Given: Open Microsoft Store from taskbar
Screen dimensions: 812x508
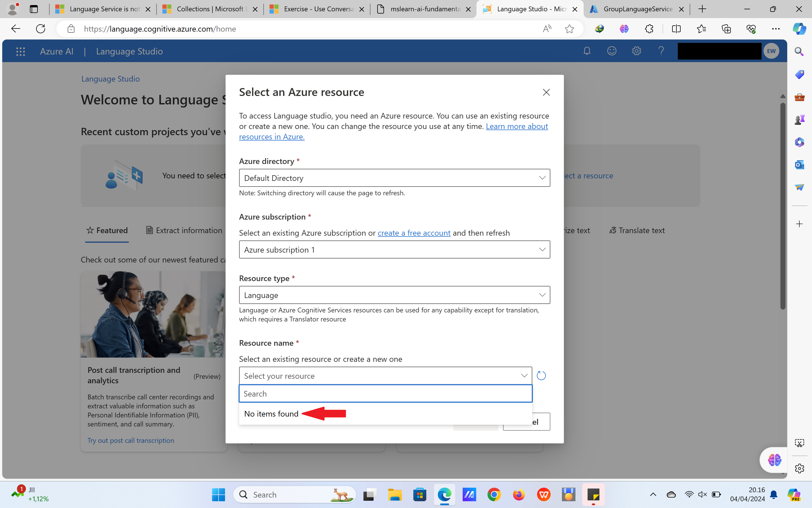Looking at the screenshot, I should point(420,494).
